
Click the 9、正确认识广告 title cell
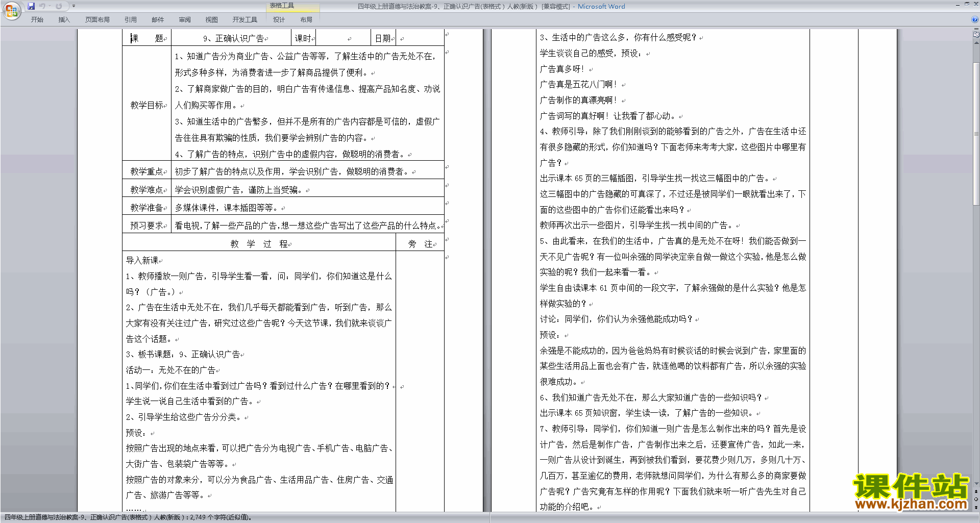click(232, 38)
